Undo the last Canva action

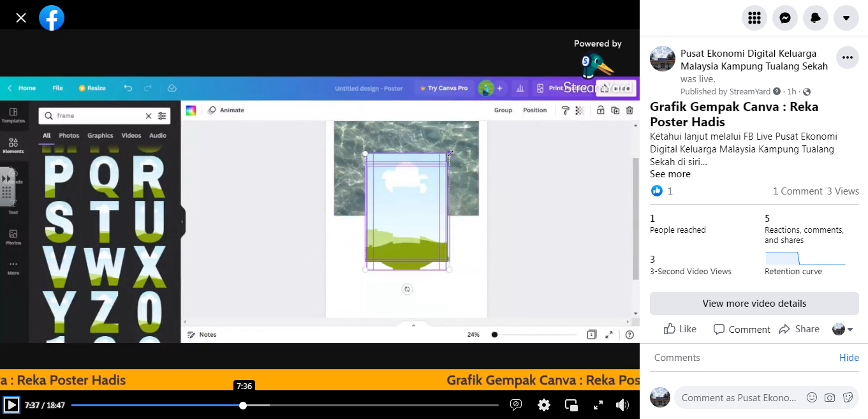(128, 88)
